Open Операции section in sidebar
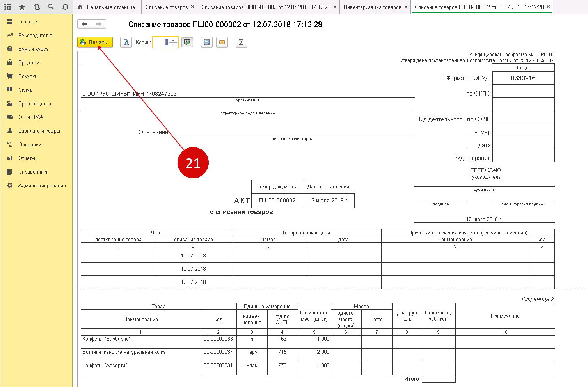 tap(36, 145)
